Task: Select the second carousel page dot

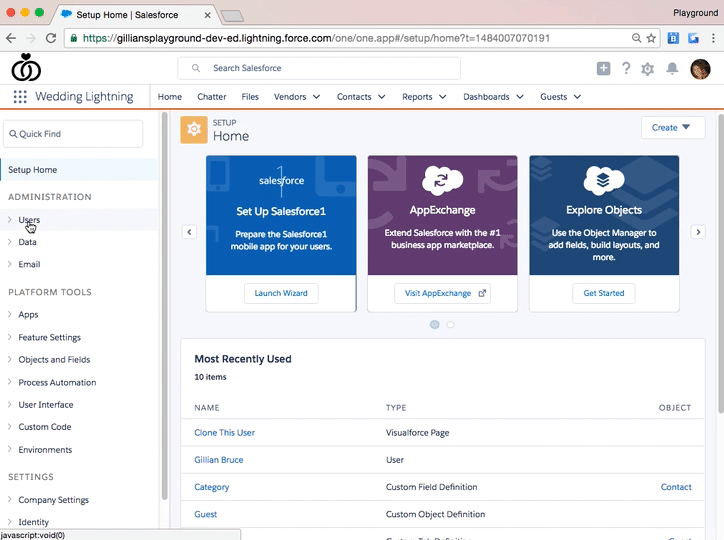Action: tap(450, 324)
